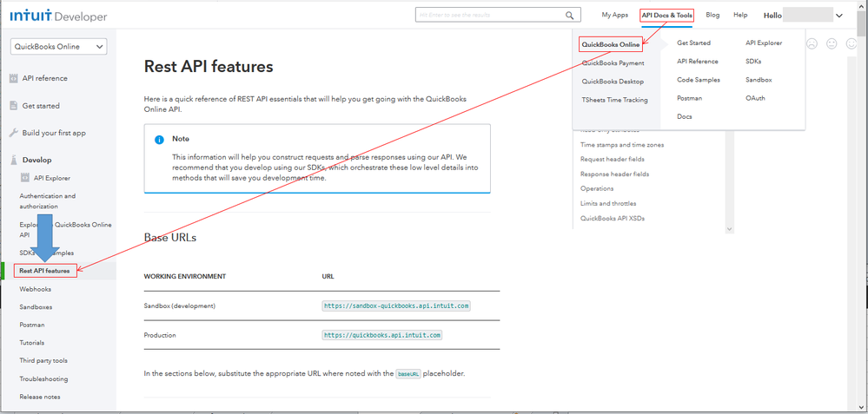Image resolution: width=868 pixels, height=414 pixels.
Task: Click the blue info icon in the Note box
Action: click(159, 139)
